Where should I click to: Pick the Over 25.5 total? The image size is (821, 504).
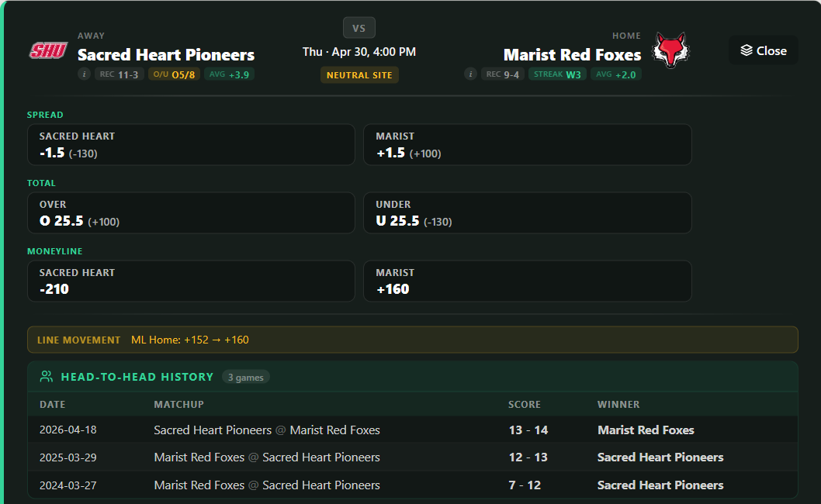[191, 212]
